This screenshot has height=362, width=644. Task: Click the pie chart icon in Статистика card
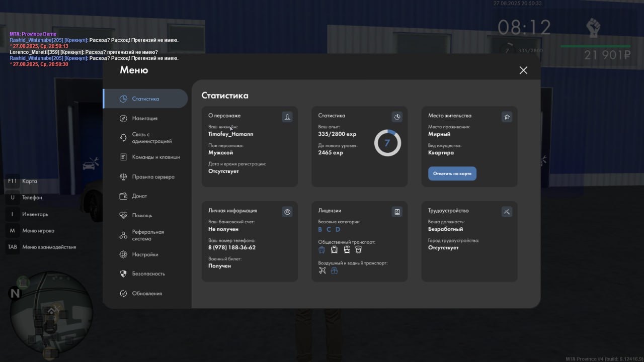pyautogui.click(x=397, y=117)
